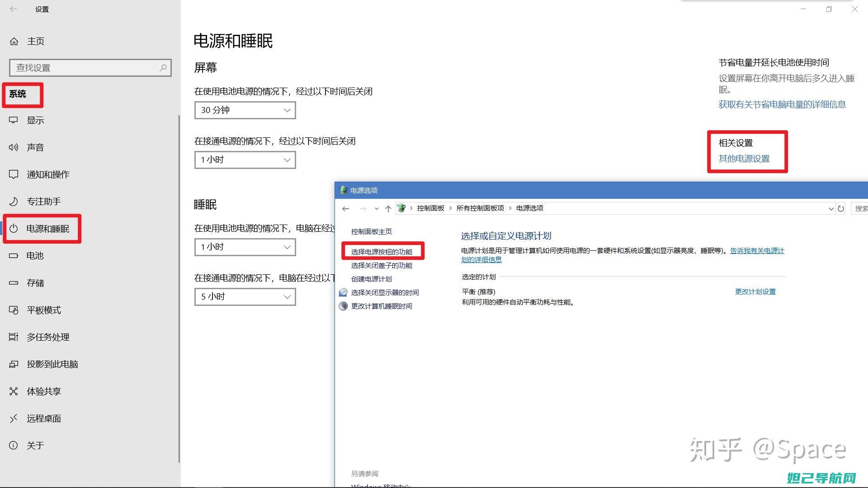868x488 pixels.
Task: Click 告诉我有关电源计划的详细信息 link
Action: (757, 251)
